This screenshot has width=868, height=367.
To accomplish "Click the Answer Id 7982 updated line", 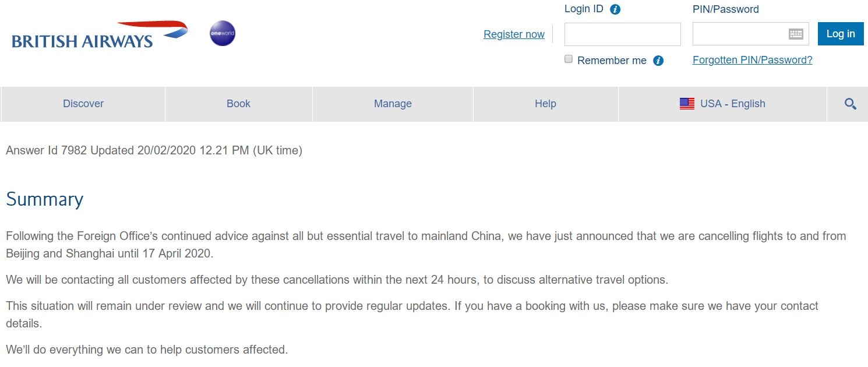I will click(x=154, y=150).
